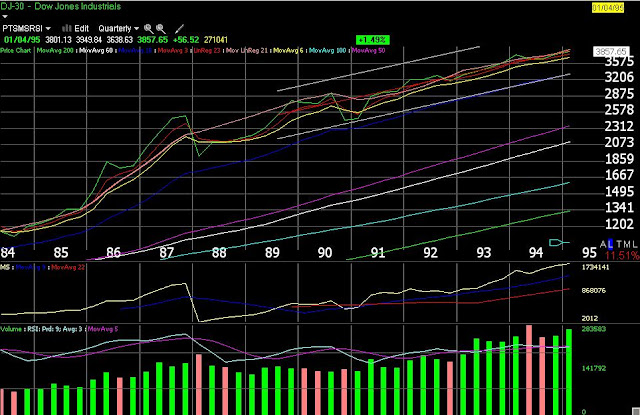This screenshot has width=640, height=415.
Task: Click the RSI Pd 9 Avg 3 label
Action: tap(55, 329)
